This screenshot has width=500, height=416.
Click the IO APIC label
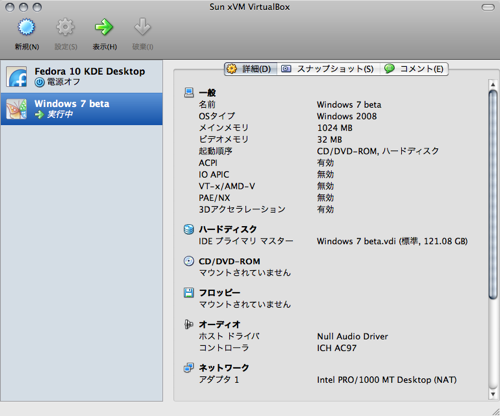click(x=214, y=175)
